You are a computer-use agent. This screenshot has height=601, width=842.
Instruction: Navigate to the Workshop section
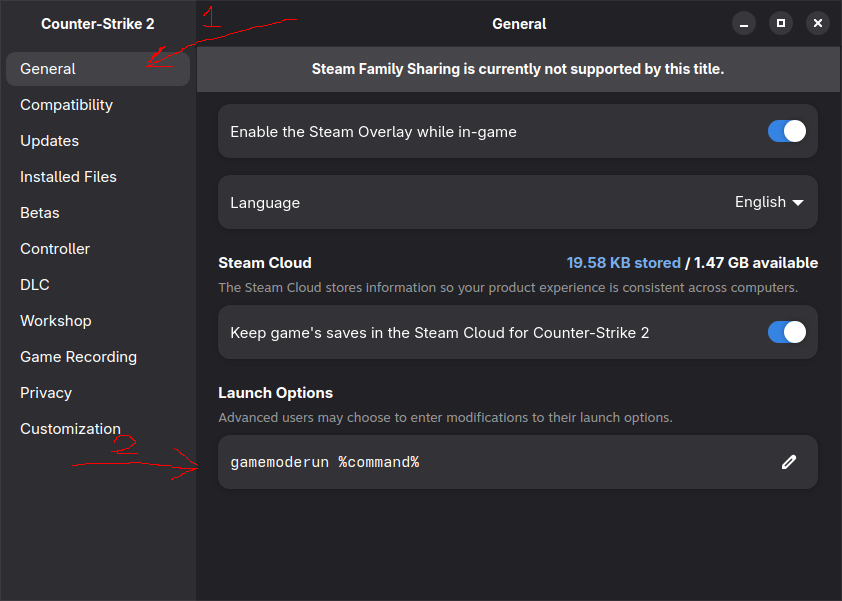(55, 321)
